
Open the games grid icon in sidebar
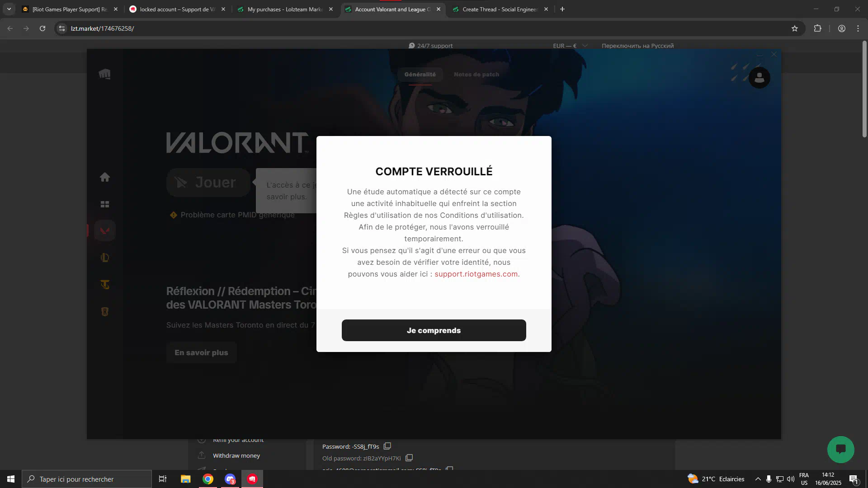[x=105, y=204]
